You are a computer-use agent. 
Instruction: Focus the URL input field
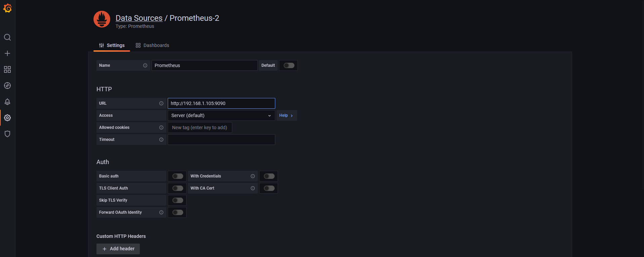(x=222, y=103)
